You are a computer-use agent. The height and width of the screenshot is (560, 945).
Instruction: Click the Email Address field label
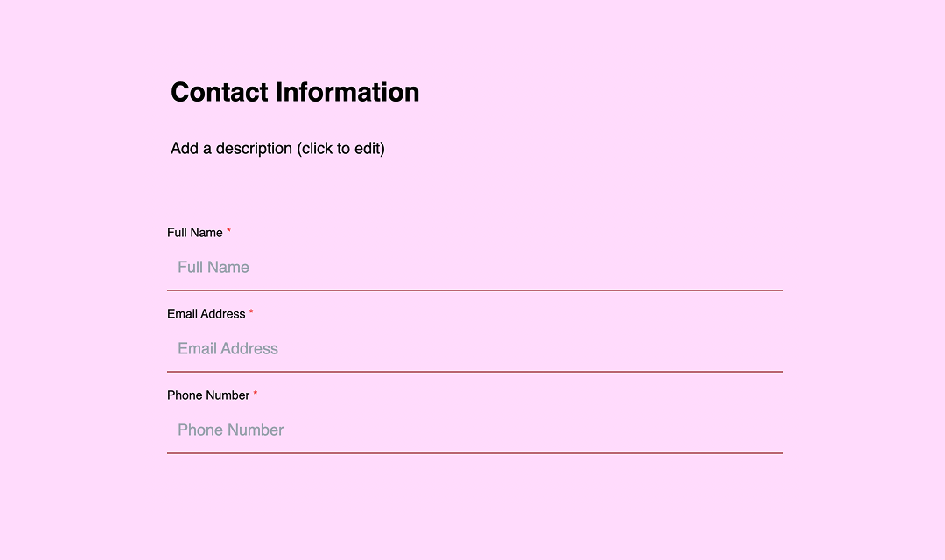(206, 314)
